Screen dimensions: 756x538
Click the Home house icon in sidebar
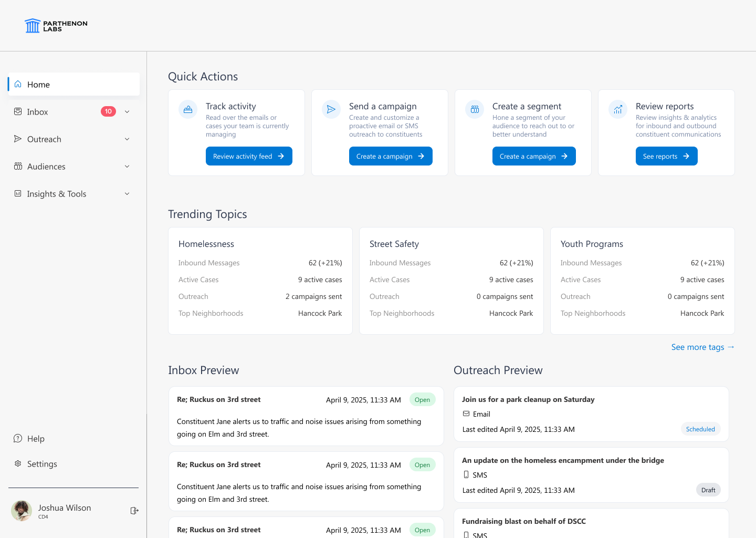18,84
